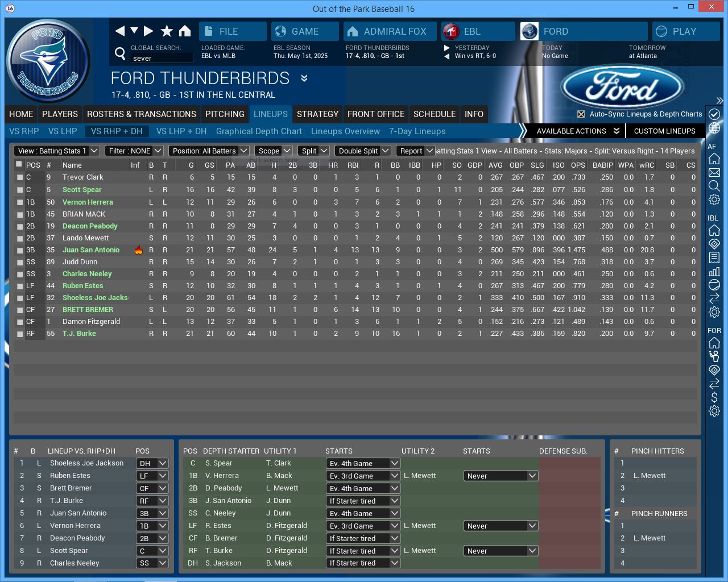The width and height of the screenshot is (728, 582).
Task: Open the View: Batting Stats 1 dropdown
Action: pos(57,151)
